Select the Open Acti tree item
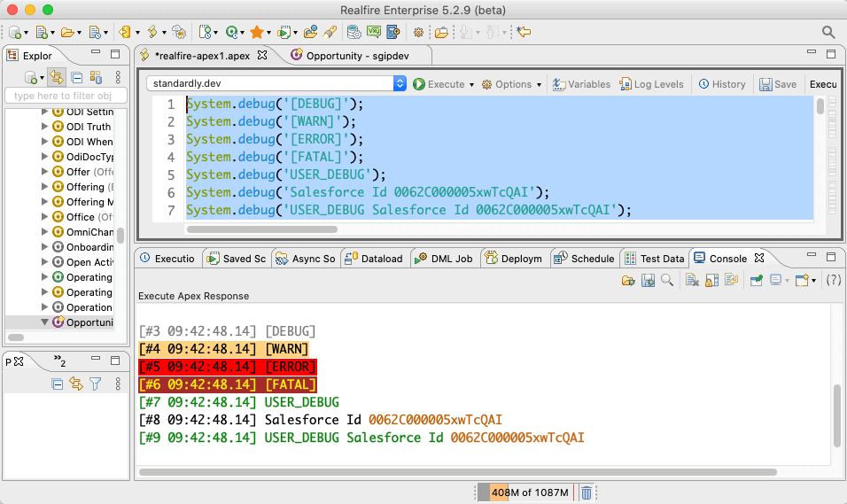 tap(82, 262)
